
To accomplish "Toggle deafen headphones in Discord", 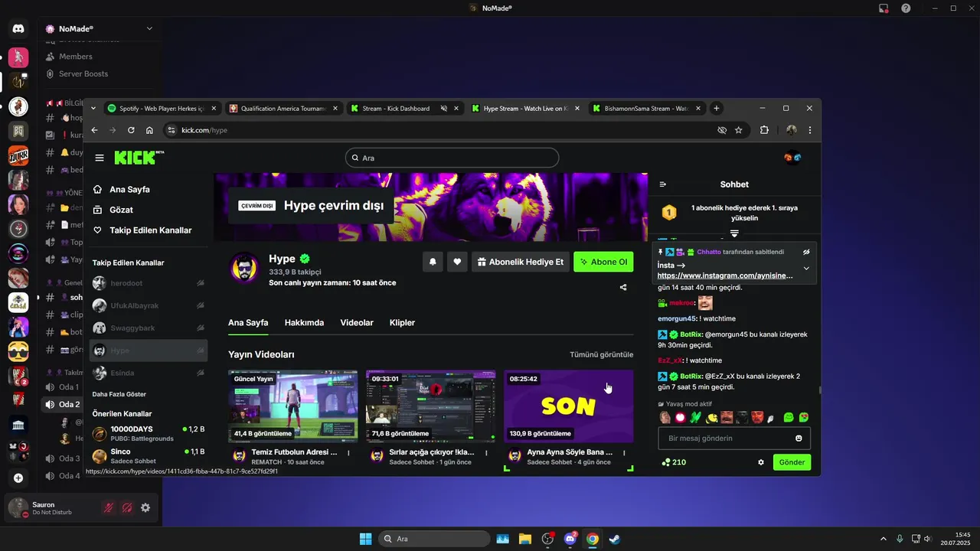I will pos(127,507).
